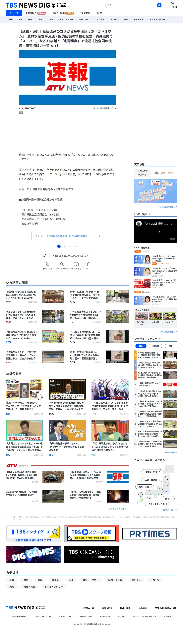Image resolution: width=183 pixels, height=644 pixels.
Task: Expand the 関東 area button
Action: [x=168, y=499]
